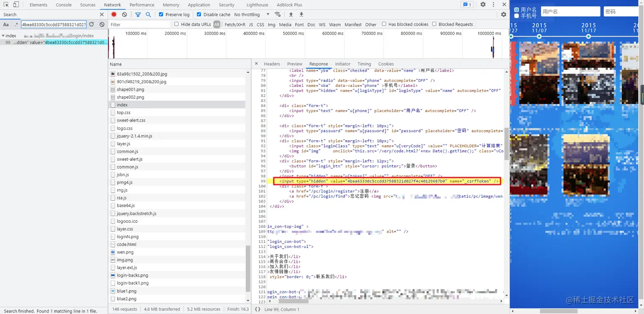Open the Headers tab of the request
644x314 pixels.
(272, 64)
